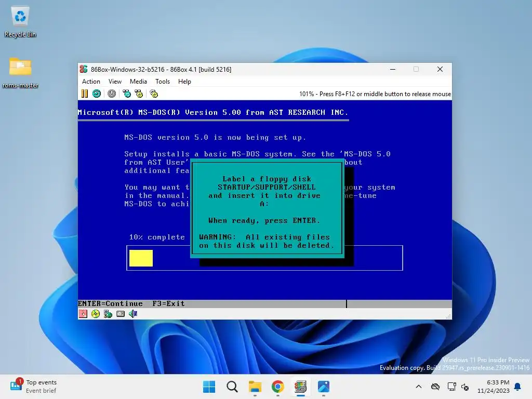Open the Windows Start menu
The image size is (532, 399).
coord(209,387)
